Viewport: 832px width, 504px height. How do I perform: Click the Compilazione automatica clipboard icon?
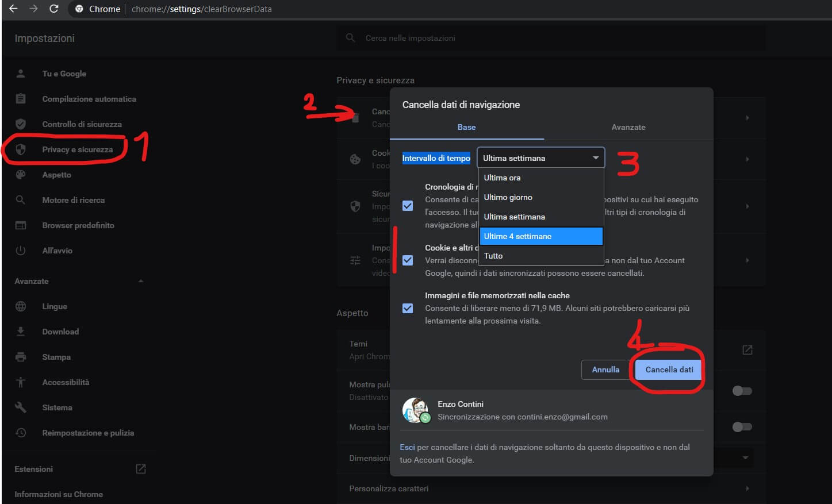pyautogui.click(x=21, y=99)
